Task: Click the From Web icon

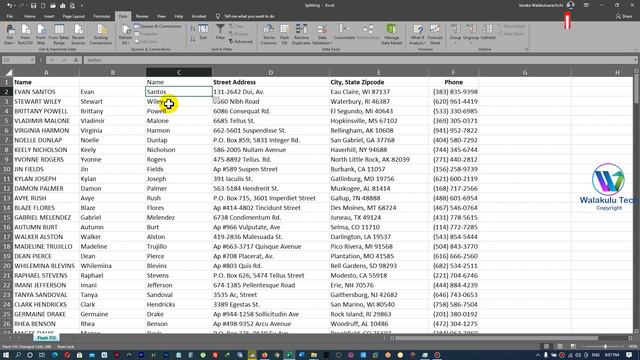Action: point(41,34)
